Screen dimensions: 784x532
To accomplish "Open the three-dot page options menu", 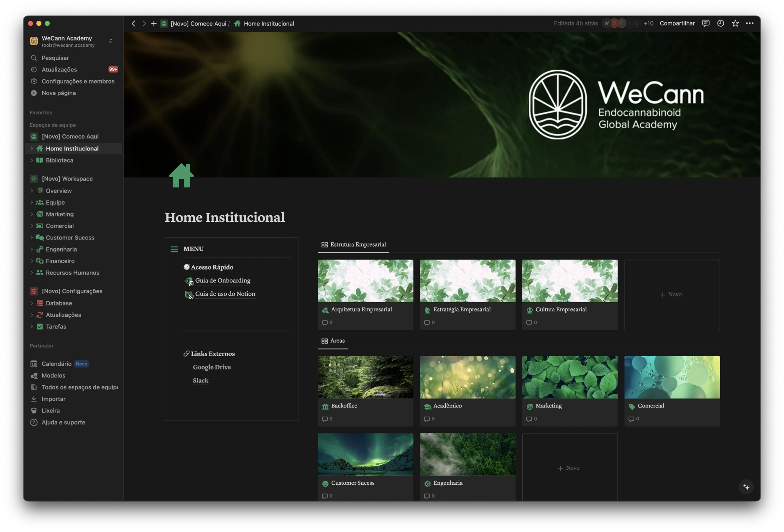I will tap(750, 23).
